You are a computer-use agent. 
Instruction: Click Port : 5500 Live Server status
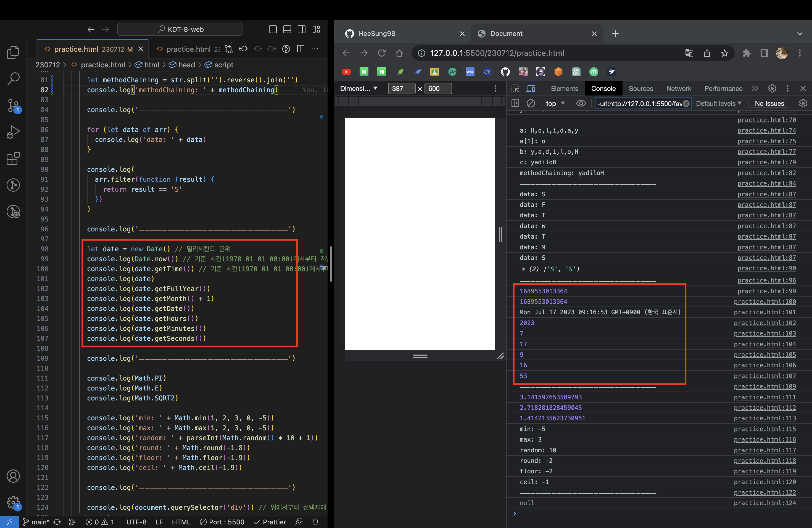[x=222, y=522]
